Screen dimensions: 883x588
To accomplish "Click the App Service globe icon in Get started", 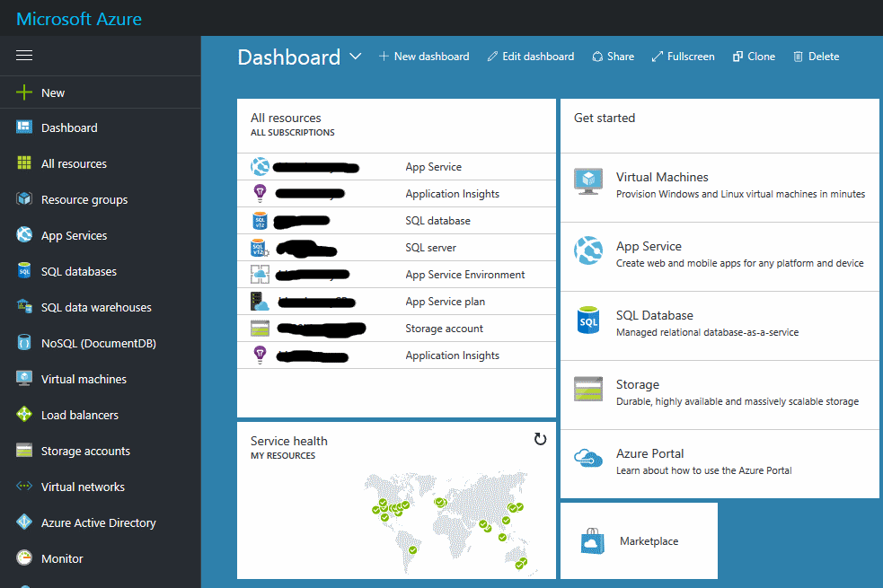I will (588, 250).
